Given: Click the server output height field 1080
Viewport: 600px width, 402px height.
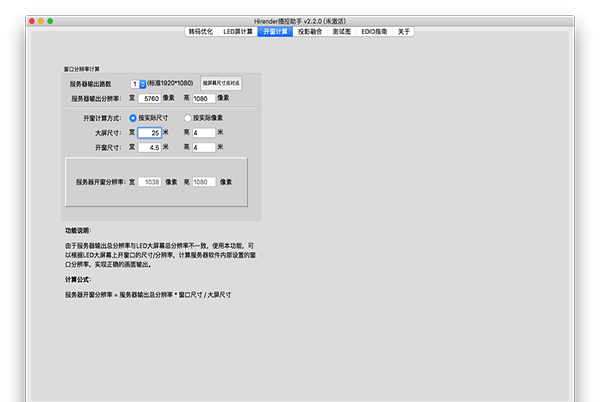Looking at the screenshot, I should [x=204, y=99].
